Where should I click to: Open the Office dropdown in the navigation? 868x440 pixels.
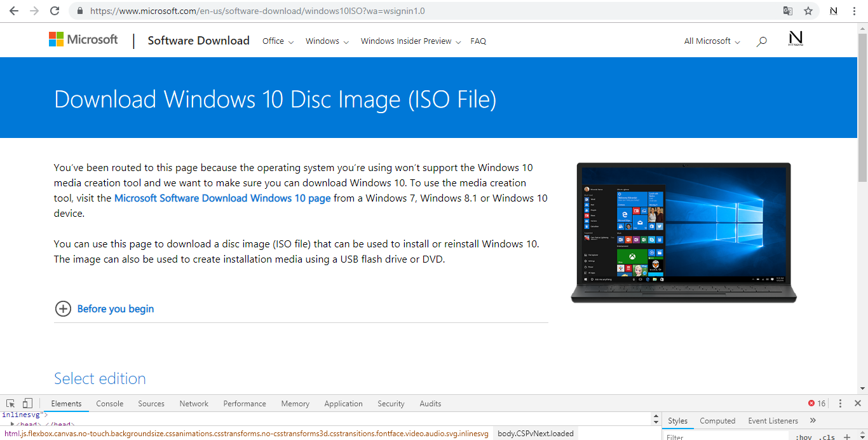point(278,41)
